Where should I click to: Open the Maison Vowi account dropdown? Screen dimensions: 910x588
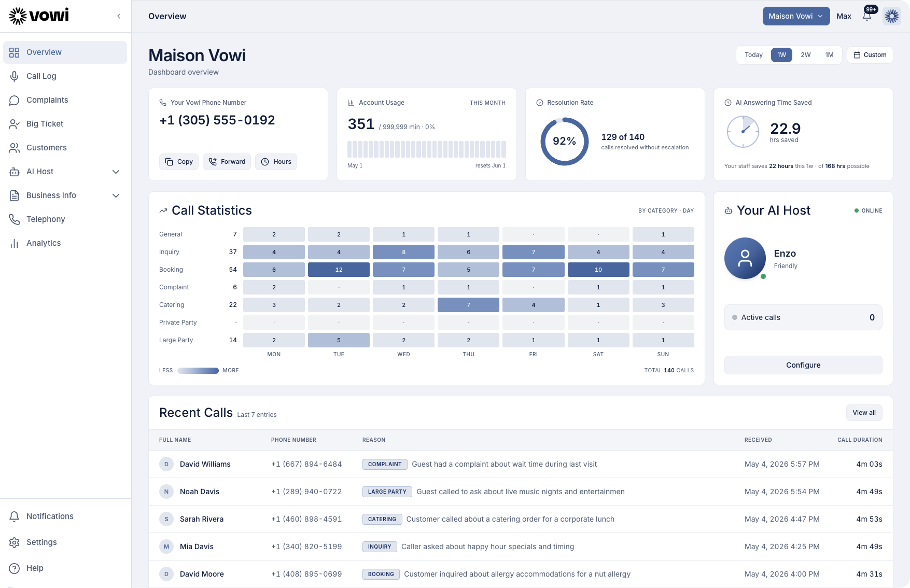point(796,16)
